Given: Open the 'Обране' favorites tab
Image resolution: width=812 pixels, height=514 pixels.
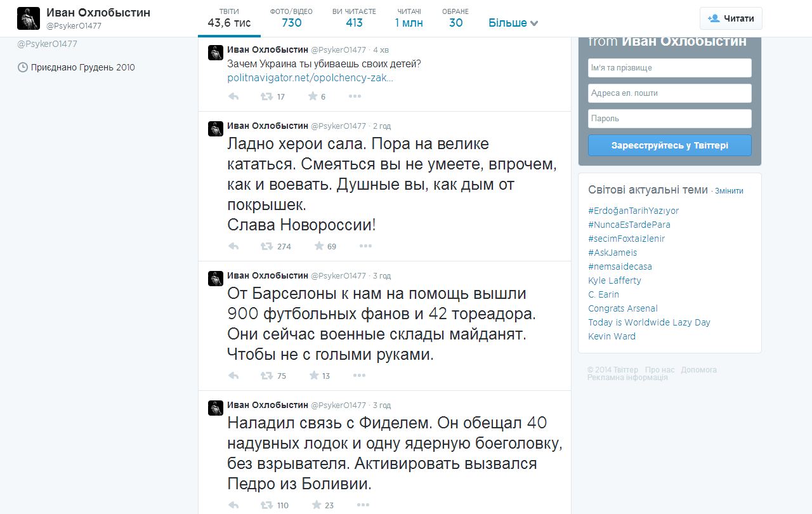Looking at the screenshot, I should 455,18.
